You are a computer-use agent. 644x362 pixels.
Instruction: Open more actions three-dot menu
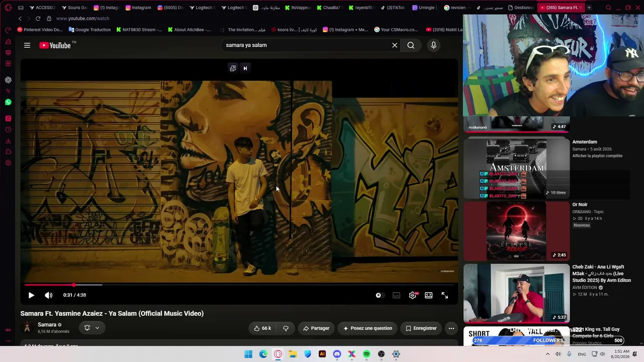(x=451, y=328)
